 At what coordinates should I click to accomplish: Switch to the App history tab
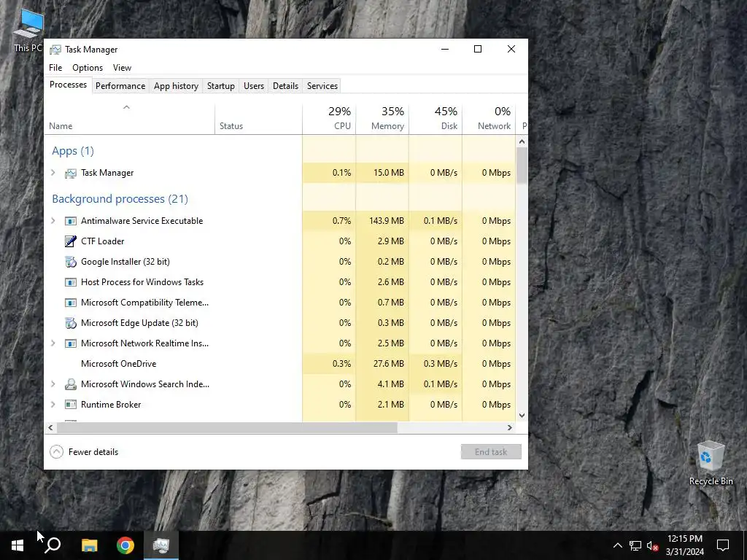tap(176, 86)
